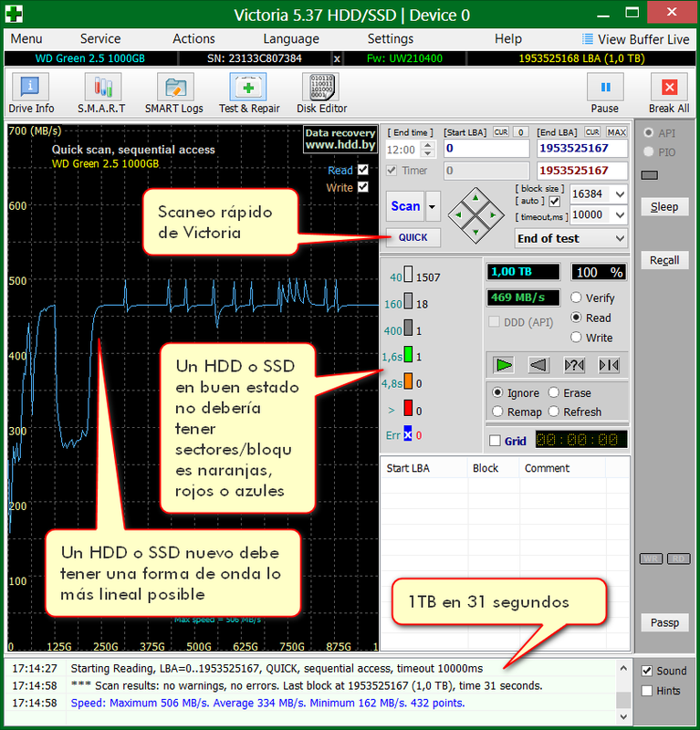Click the blue Err block indicator
The image size is (700, 730).
[x=408, y=433]
